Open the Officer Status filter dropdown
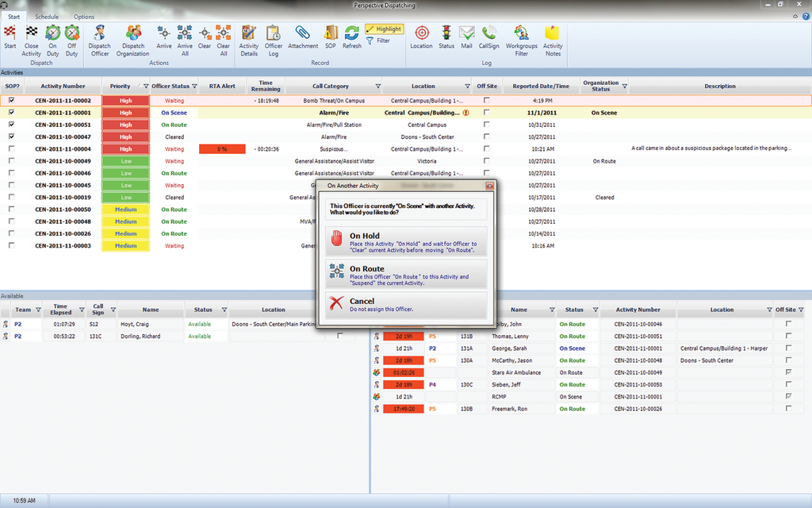 click(x=194, y=86)
